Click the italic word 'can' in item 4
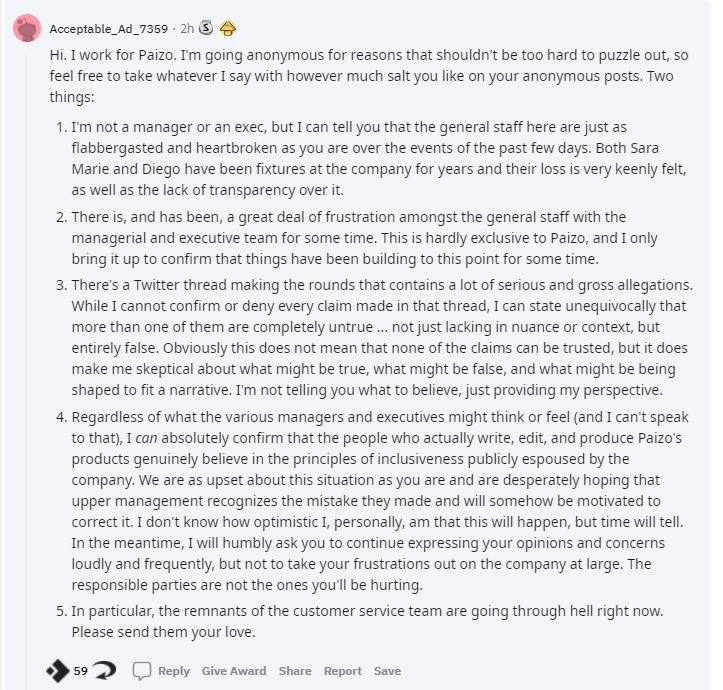 [x=146, y=438]
